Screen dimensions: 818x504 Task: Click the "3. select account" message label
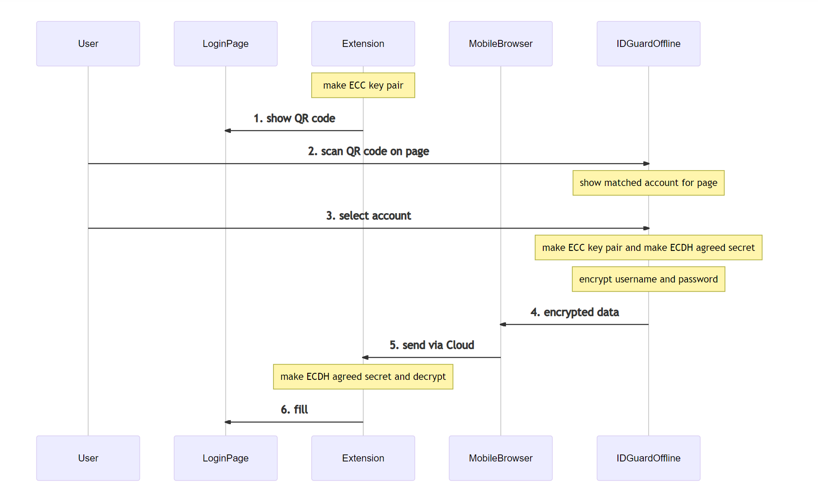368,216
